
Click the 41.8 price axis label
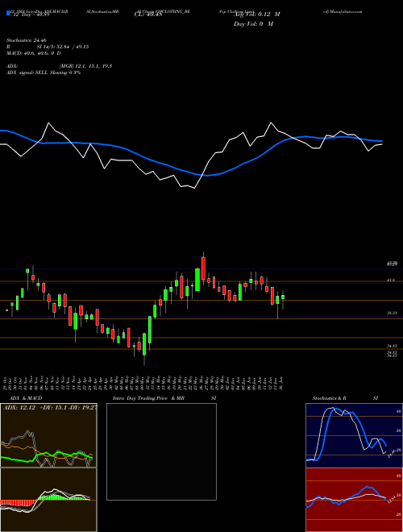tap(390, 281)
